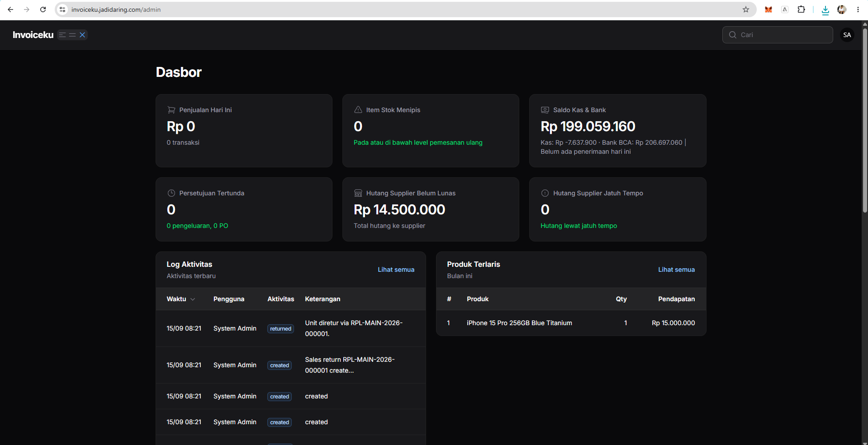Open the MetaMask fox extension
The height and width of the screenshot is (445, 868).
point(768,9)
